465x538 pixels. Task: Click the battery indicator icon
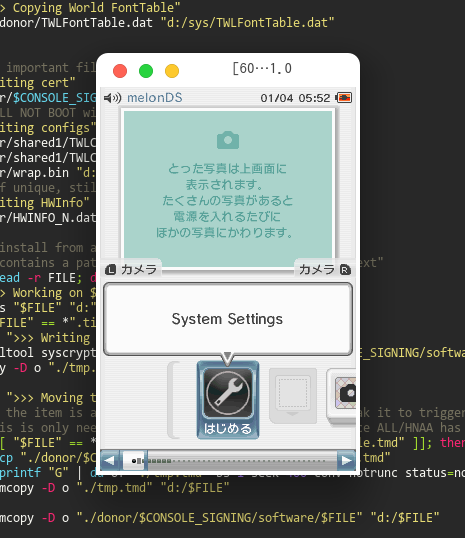tap(344, 98)
